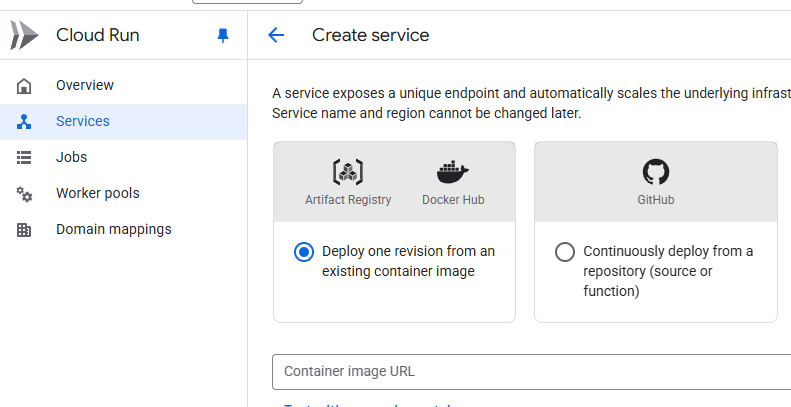This screenshot has width=791, height=407.
Task: Click the Container image URL field
Action: pos(530,371)
